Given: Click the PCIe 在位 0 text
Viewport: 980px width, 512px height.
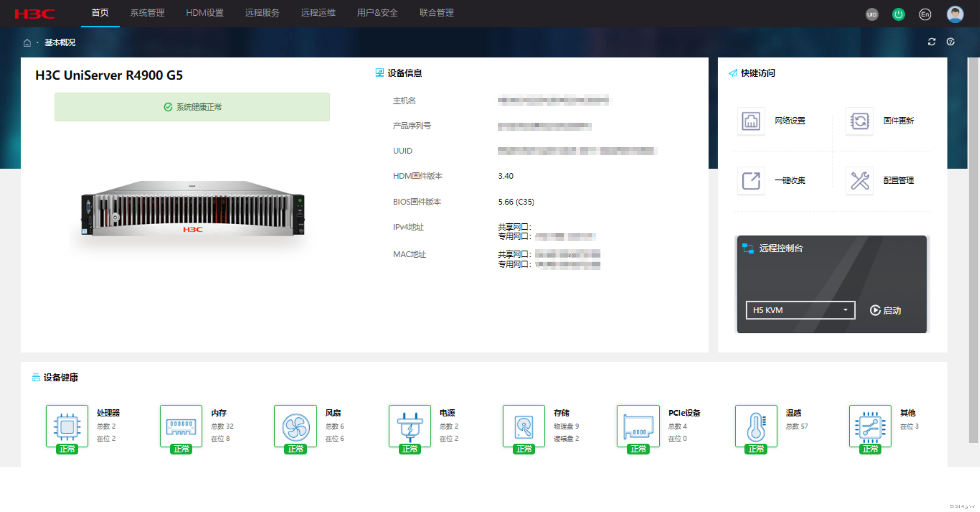Looking at the screenshot, I should click(677, 438).
